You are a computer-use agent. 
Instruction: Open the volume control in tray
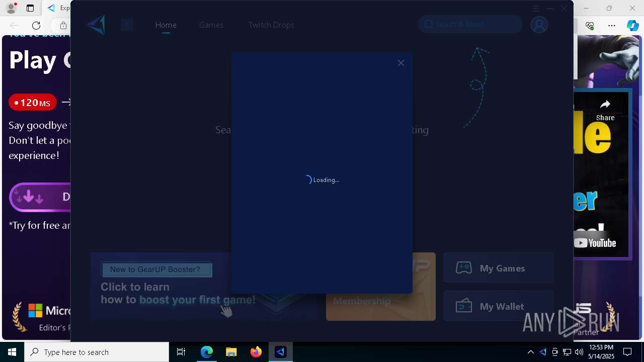coord(579,352)
